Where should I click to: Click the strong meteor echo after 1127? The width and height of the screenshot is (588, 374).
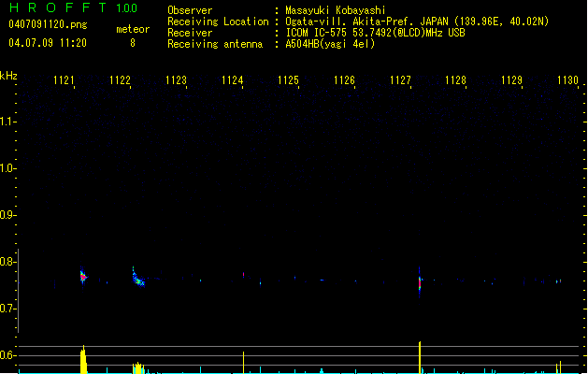(x=420, y=283)
